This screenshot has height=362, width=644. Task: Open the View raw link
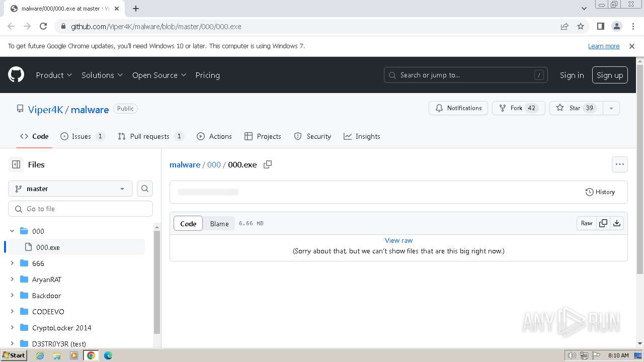tap(398, 240)
